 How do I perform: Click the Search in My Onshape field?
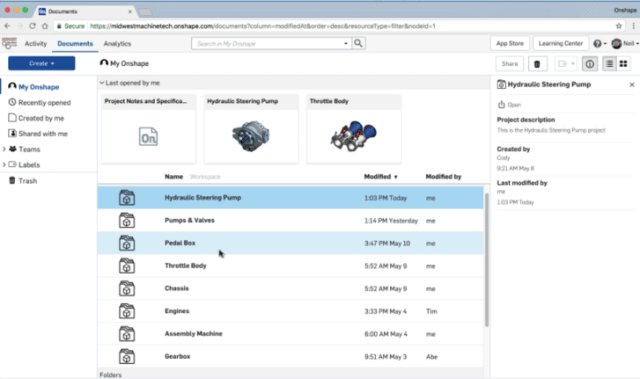click(267, 43)
